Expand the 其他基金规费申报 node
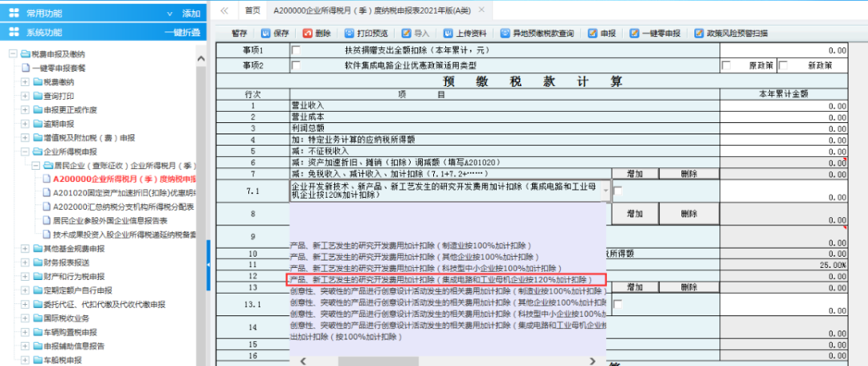 tap(25, 249)
